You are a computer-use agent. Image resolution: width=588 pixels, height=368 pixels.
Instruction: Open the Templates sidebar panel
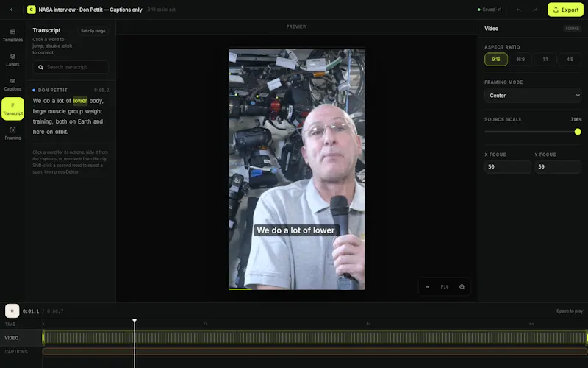(x=12, y=35)
